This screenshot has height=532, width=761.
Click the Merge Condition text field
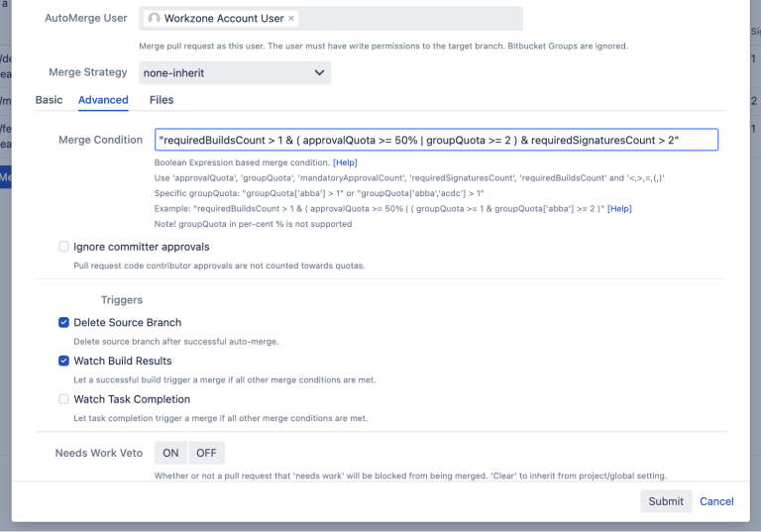coord(436,140)
